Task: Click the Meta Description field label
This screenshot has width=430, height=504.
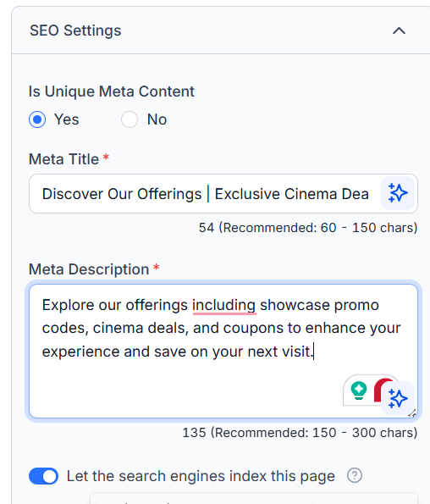Action: click(89, 269)
